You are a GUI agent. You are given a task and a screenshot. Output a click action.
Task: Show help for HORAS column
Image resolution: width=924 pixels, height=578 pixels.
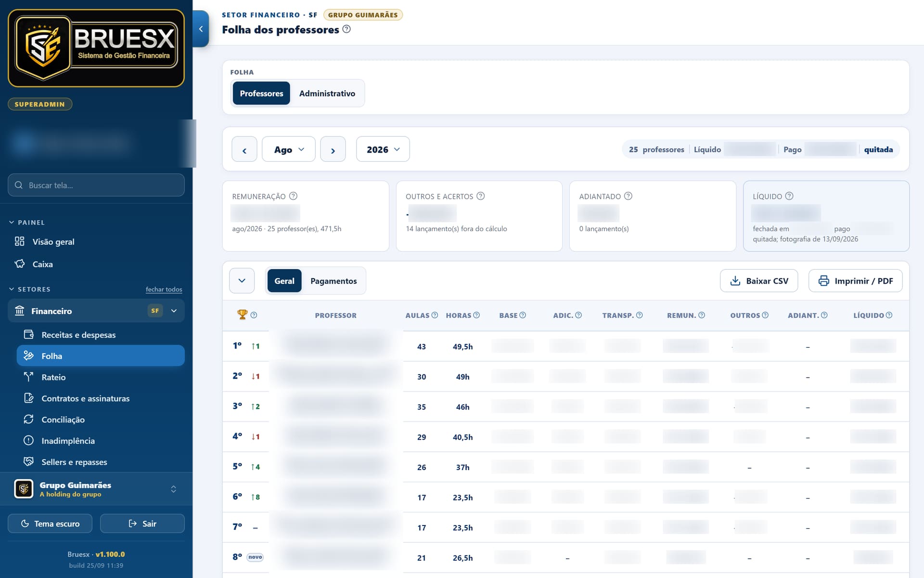click(476, 315)
